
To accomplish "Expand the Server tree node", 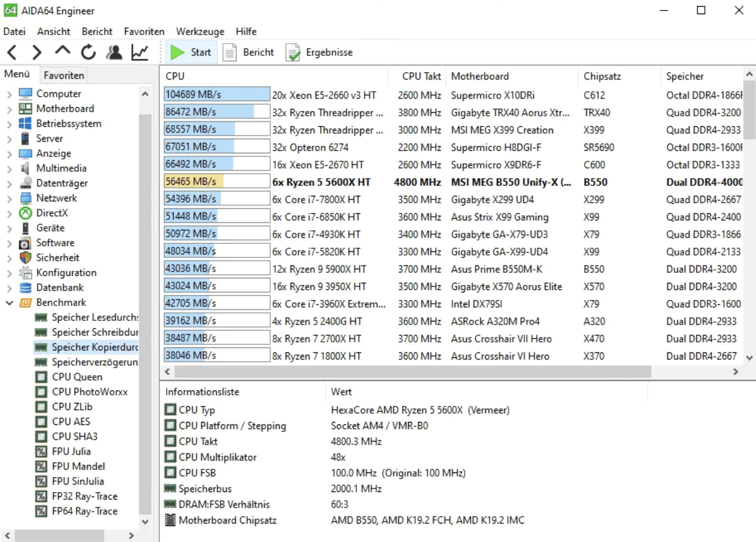I will tap(9, 139).
